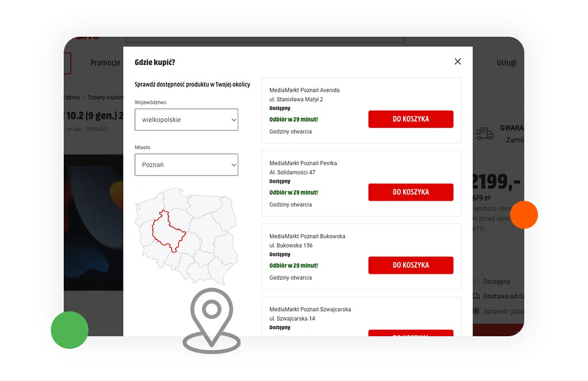This screenshot has width=588, height=381.
Task: Click the checkmark icon next to Dostępny
Action: point(476,282)
